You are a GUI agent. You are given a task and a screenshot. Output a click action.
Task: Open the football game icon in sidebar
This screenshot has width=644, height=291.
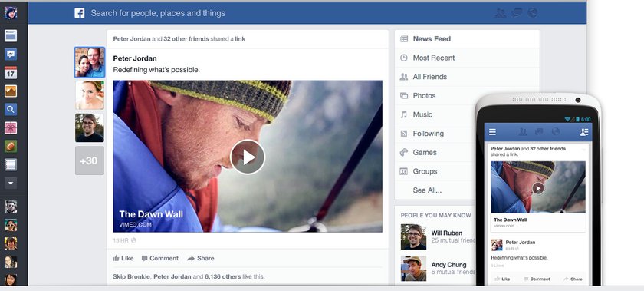tap(11, 146)
